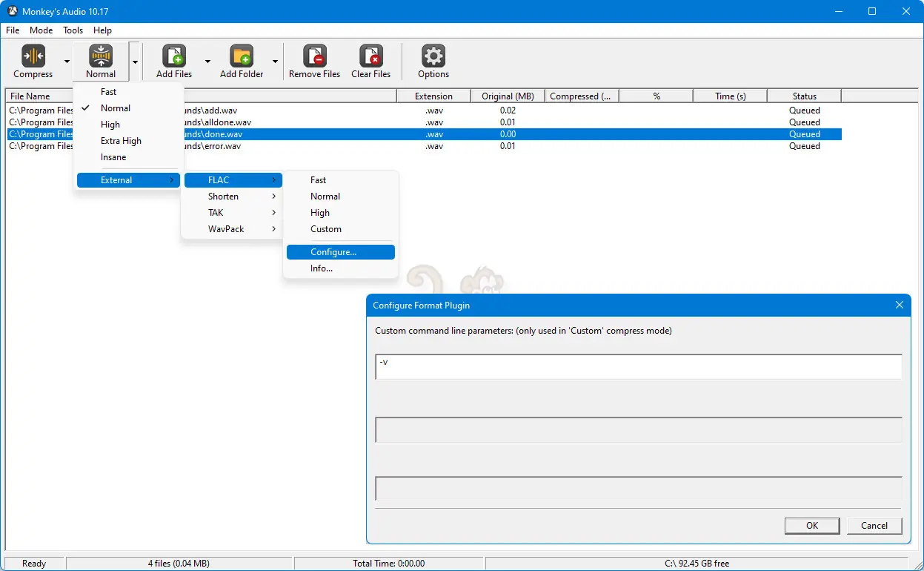Click the Remove Files icon
Screen dimensions: 924x571
point(315,56)
